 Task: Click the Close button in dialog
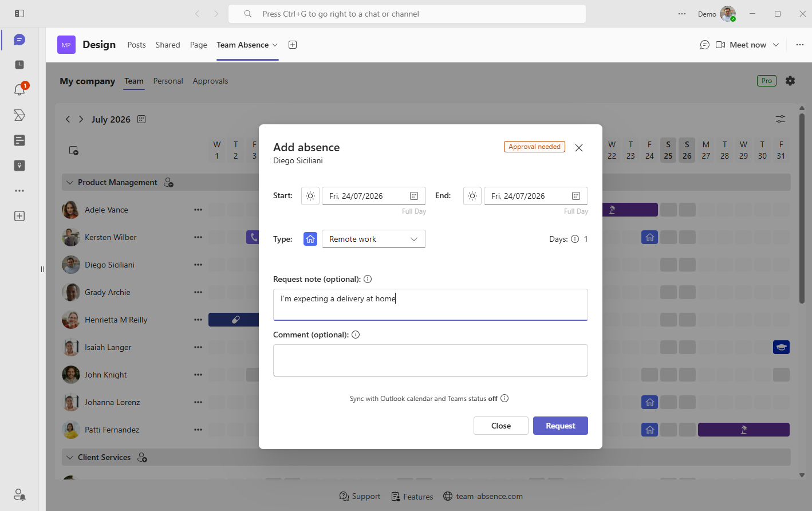[x=501, y=426]
